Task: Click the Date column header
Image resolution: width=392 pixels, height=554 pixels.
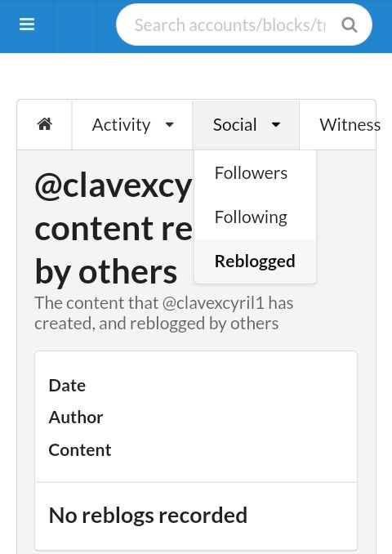Action: [67, 386]
